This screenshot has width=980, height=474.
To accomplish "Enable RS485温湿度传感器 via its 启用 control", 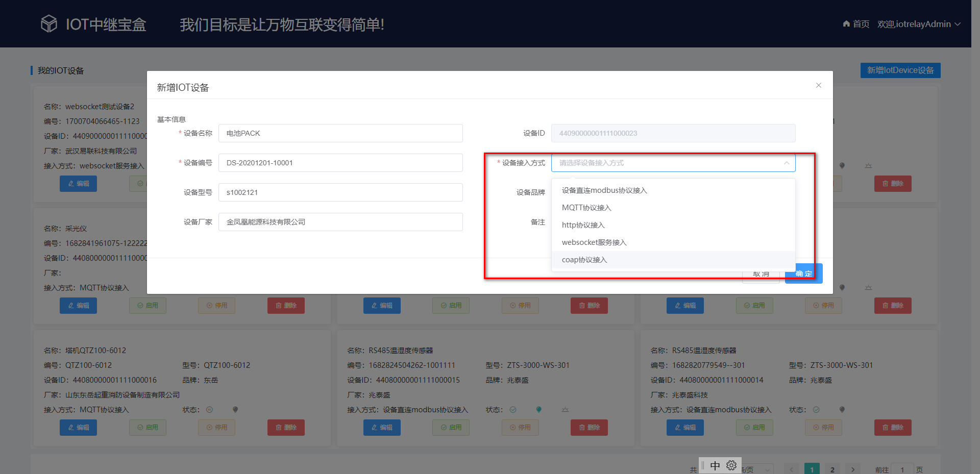I will pyautogui.click(x=451, y=427).
